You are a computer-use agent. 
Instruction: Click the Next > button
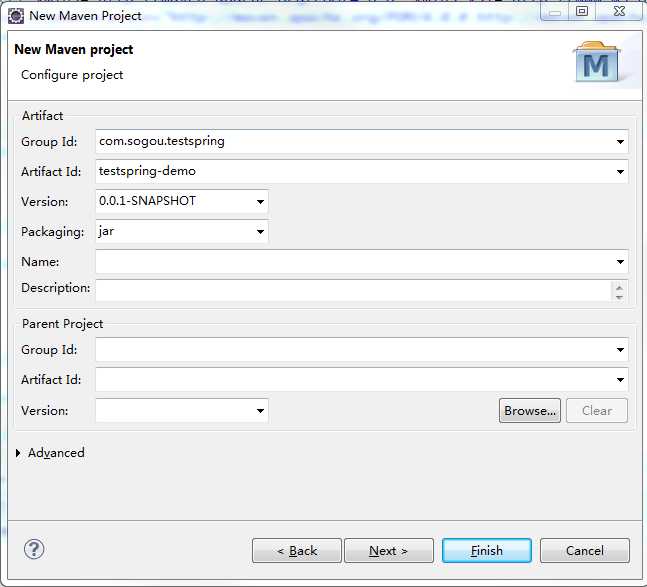[389, 550]
